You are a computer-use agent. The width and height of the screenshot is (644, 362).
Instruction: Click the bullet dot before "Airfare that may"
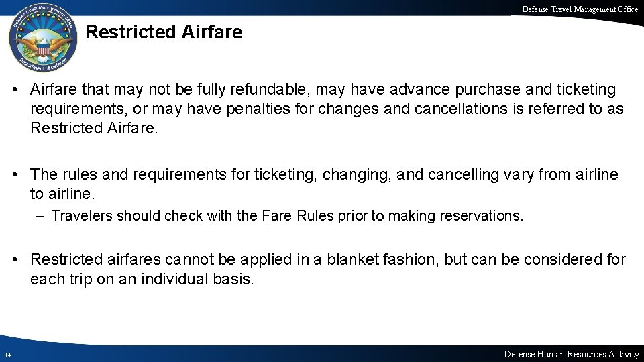click(22, 90)
